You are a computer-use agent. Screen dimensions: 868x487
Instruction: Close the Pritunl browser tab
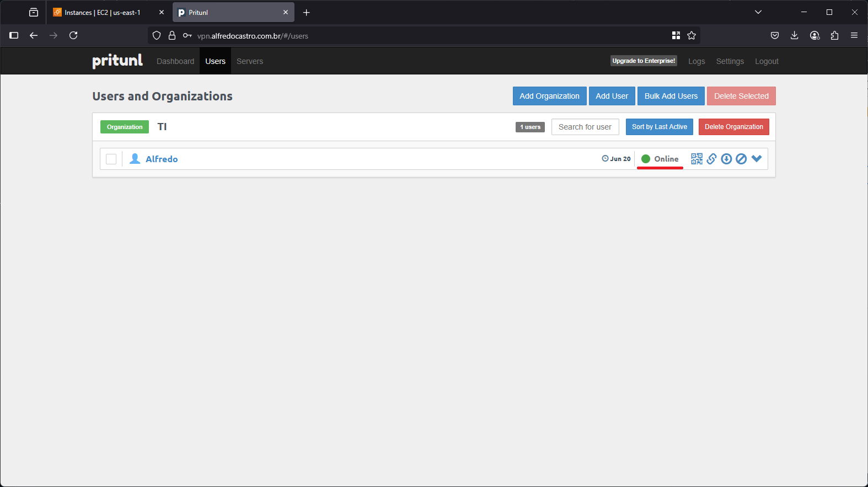(x=286, y=12)
